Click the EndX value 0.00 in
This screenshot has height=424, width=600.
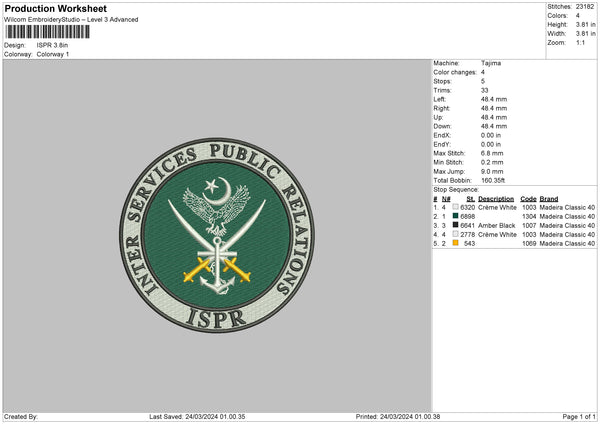pyautogui.click(x=491, y=135)
